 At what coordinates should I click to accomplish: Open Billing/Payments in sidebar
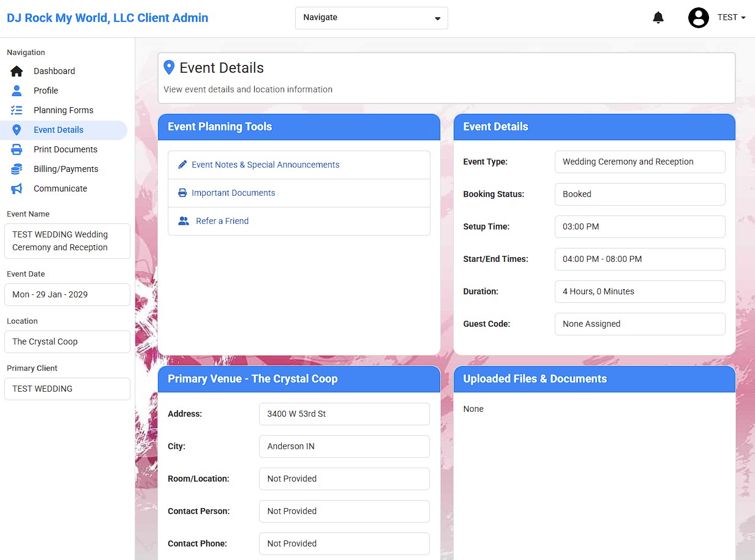[x=66, y=169]
